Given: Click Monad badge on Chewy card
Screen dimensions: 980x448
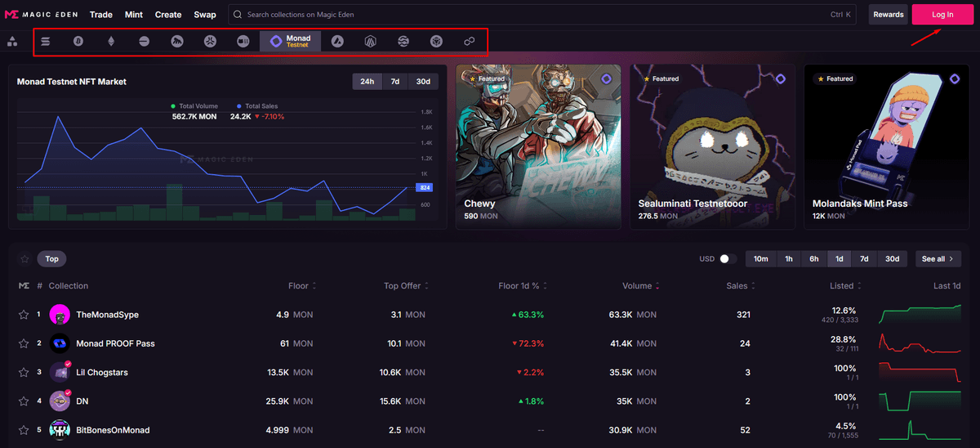Looking at the screenshot, I should coord(606,79).
